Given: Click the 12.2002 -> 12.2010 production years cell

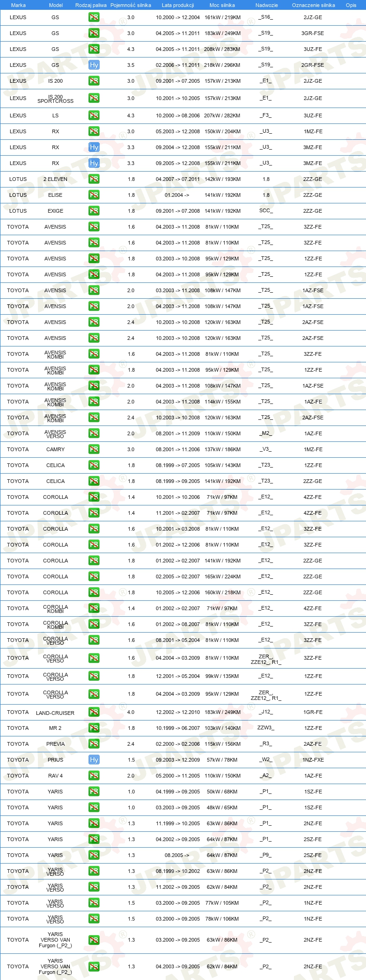Looking at the screenshot, I should (178, 712).
